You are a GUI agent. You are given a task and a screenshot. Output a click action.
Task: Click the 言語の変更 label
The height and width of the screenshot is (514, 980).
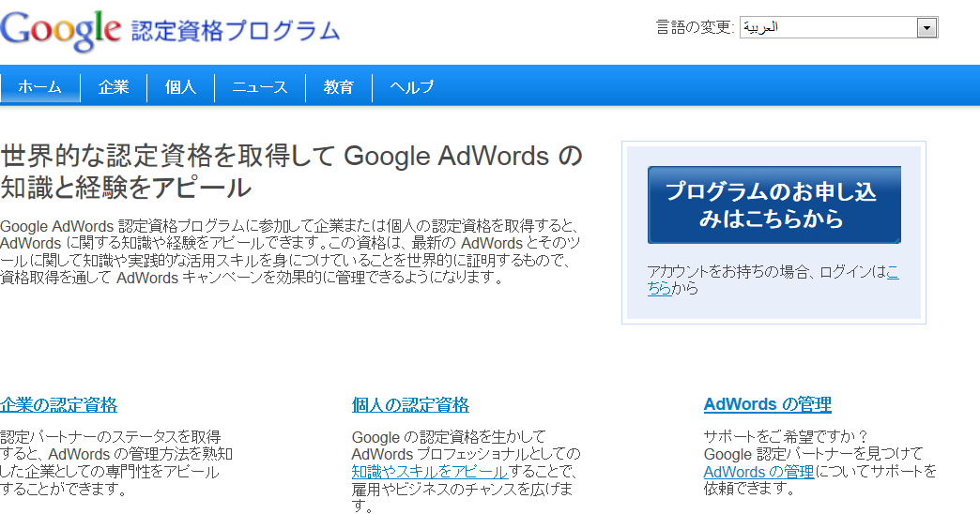pyautogui.click(x=695, y=27)
